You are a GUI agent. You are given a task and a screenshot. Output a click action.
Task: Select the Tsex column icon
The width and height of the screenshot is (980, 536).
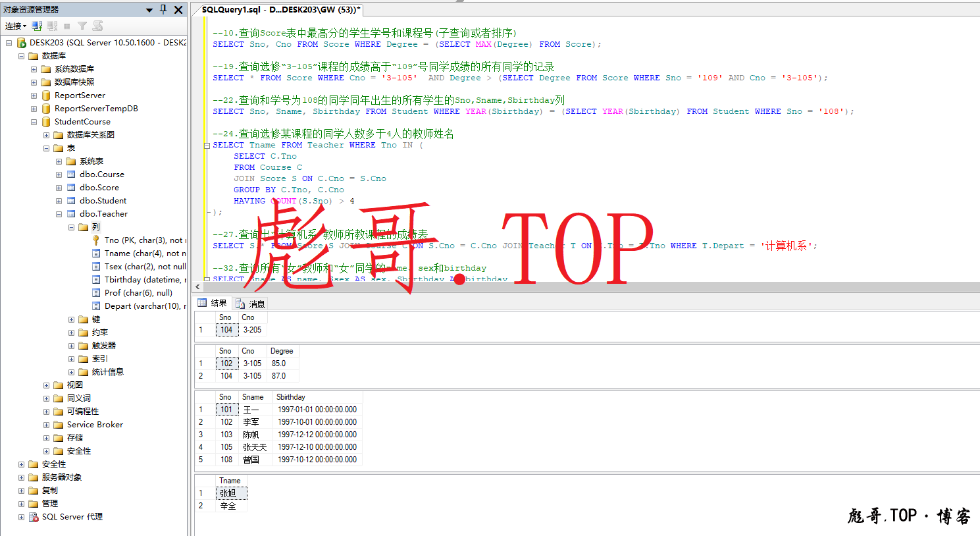click(96, 267)
